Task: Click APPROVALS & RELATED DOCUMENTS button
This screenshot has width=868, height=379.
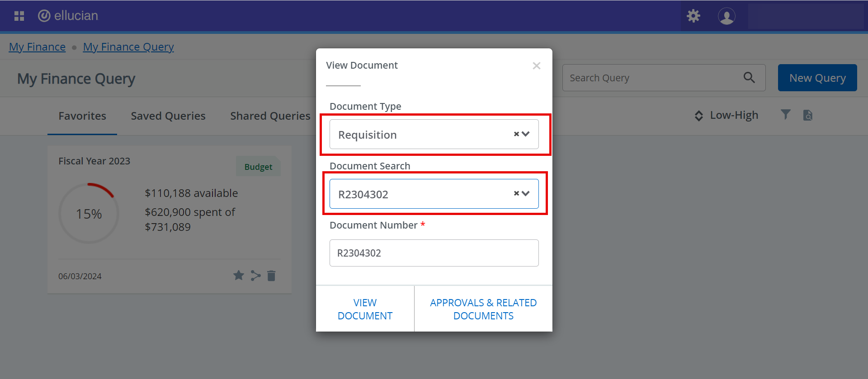Action: pyautogui.click(x=483, y=309)
